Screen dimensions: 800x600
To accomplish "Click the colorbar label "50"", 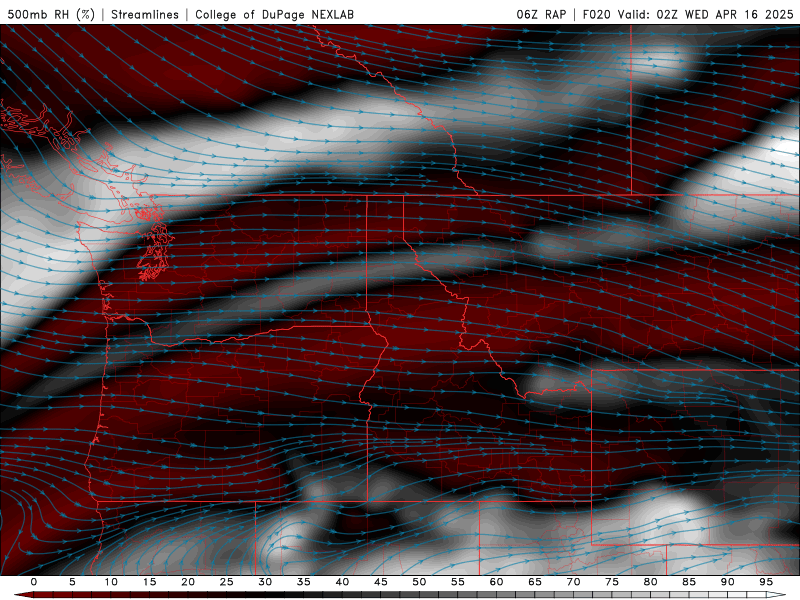I will pyautogui.click(x=419, y=582).
